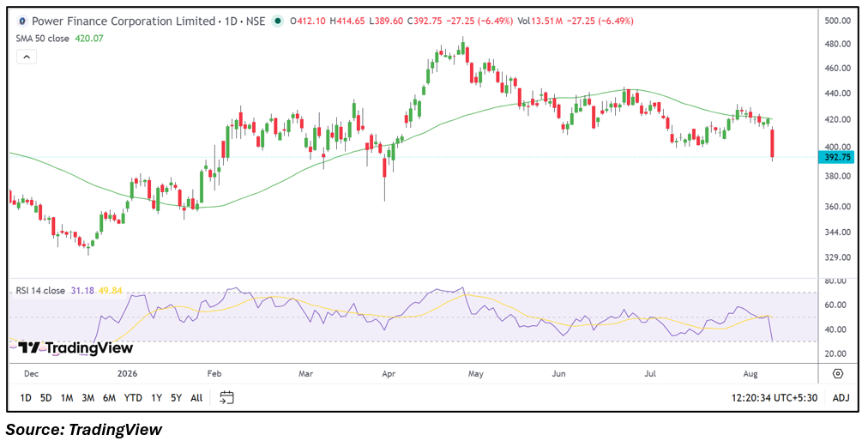Viewport: 868px width, 447px height.
Task: Collapse the indicator legend chevron
Action: click(x=27, y=56)
